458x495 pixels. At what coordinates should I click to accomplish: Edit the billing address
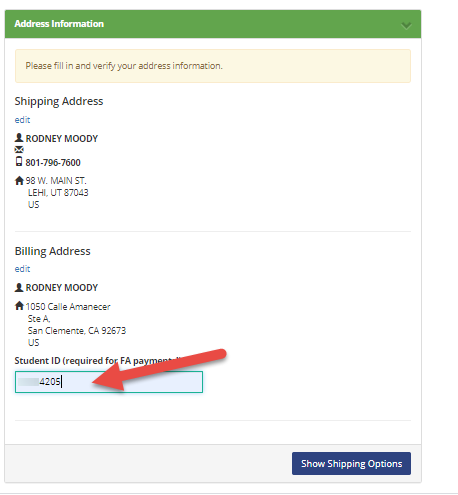point(22,269)
